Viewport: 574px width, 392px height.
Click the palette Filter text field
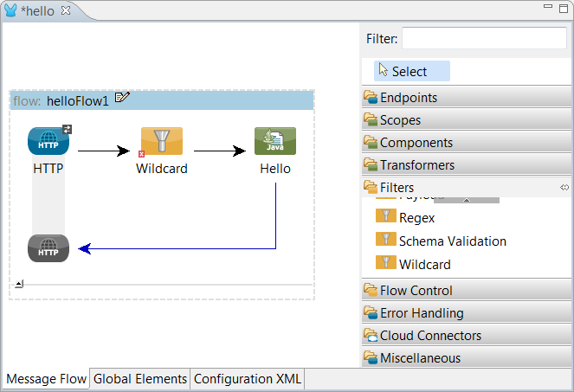483,38
